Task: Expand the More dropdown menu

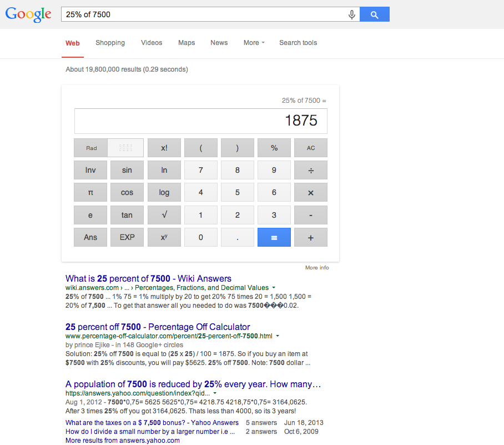Action: point(254,43)
